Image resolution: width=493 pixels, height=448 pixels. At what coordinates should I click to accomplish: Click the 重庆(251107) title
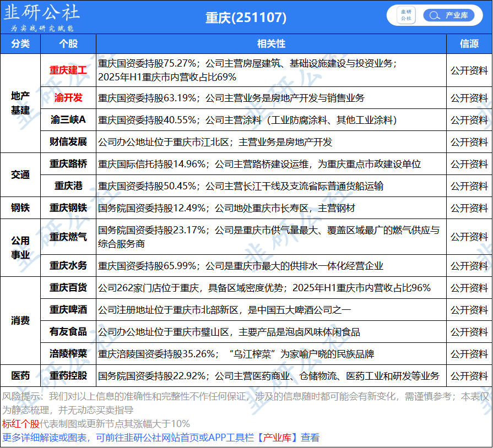click(x=246, y=18)
